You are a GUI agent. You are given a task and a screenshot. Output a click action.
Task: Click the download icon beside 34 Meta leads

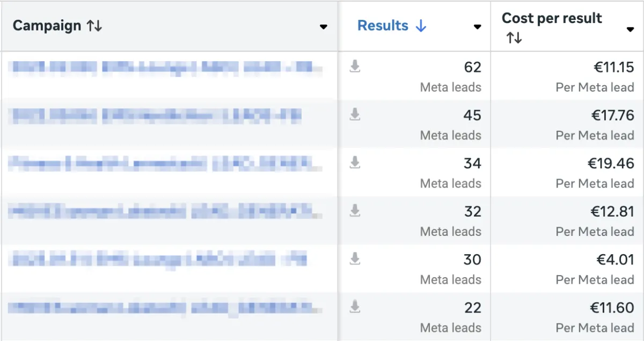(355, 162)
